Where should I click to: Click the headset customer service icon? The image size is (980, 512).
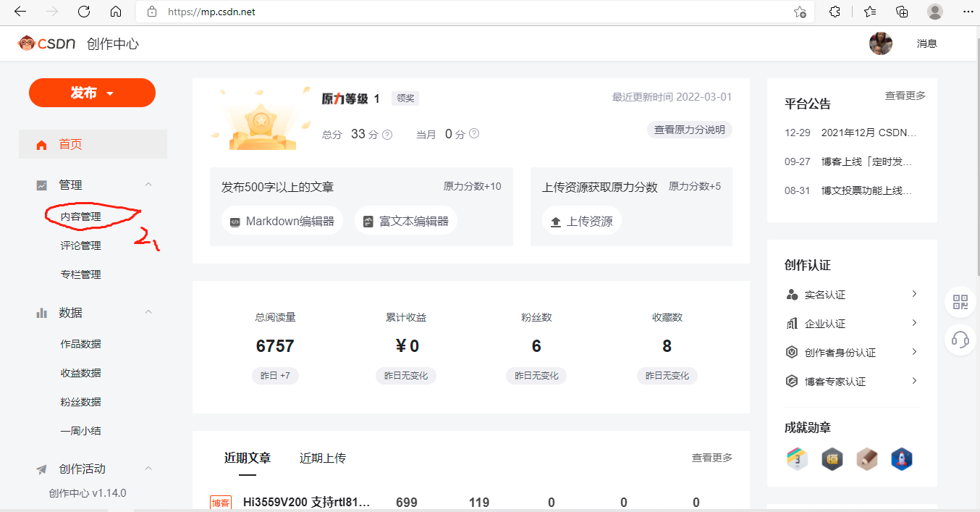(x=960, y=339)
